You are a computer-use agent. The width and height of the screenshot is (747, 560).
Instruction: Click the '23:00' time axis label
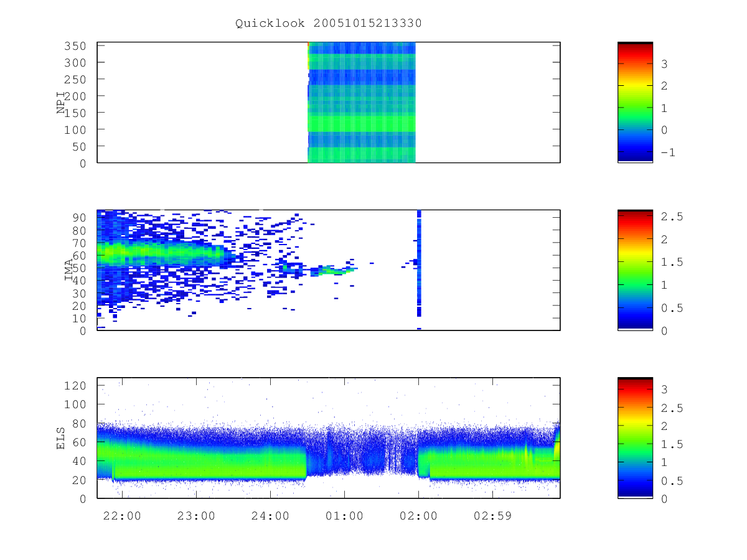[196, 516]
